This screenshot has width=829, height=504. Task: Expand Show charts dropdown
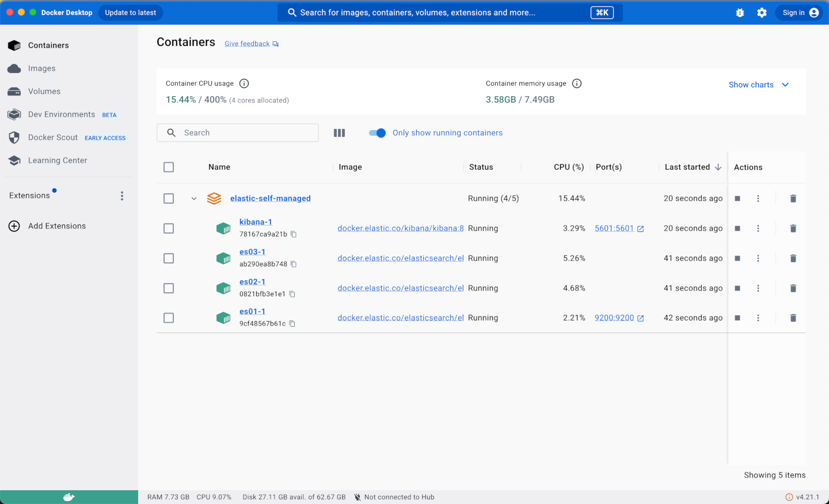[x=759, y=85]
